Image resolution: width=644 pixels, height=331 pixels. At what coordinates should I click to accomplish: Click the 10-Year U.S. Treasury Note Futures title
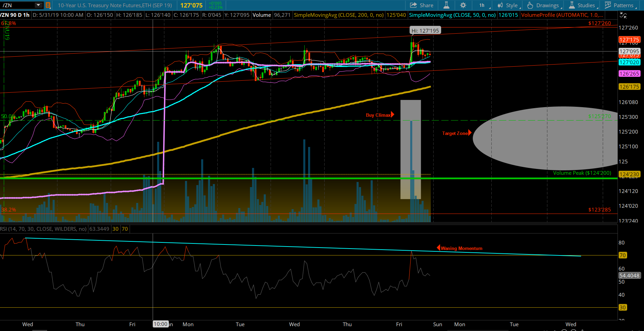(x=115, y=5)
